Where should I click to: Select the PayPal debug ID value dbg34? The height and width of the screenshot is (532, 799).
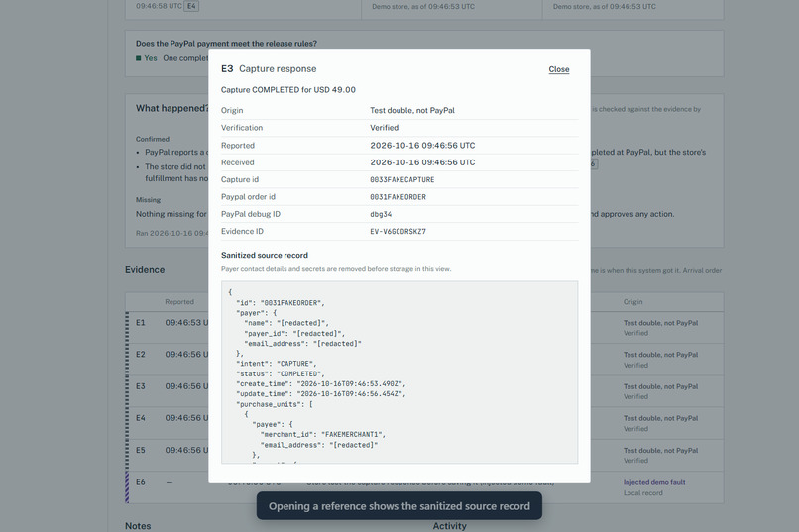pyautogui.click(x=381, y=214)
